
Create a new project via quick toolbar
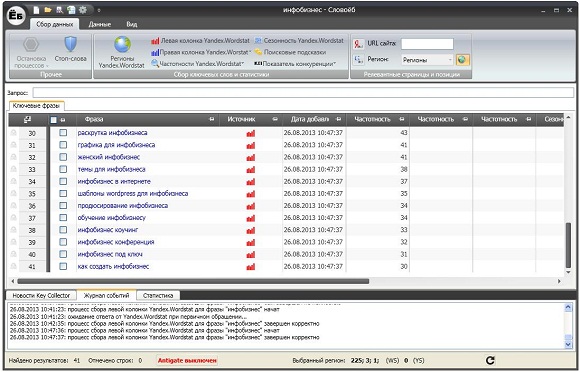[x=37, y=10]
